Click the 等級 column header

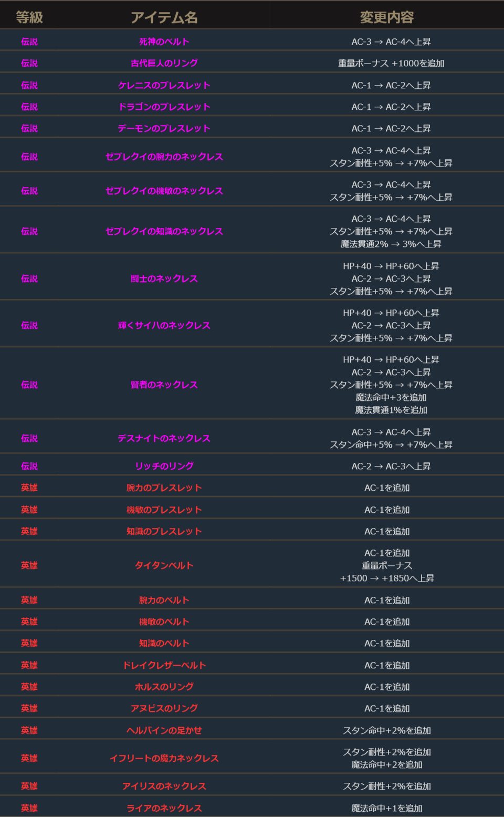29,17
